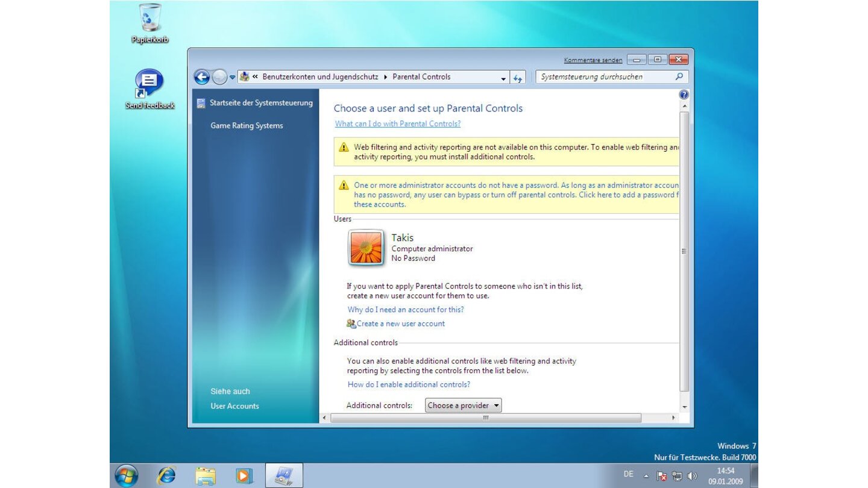Click the Kommentare senden link
868x488 pixels.
coord(593,60)
